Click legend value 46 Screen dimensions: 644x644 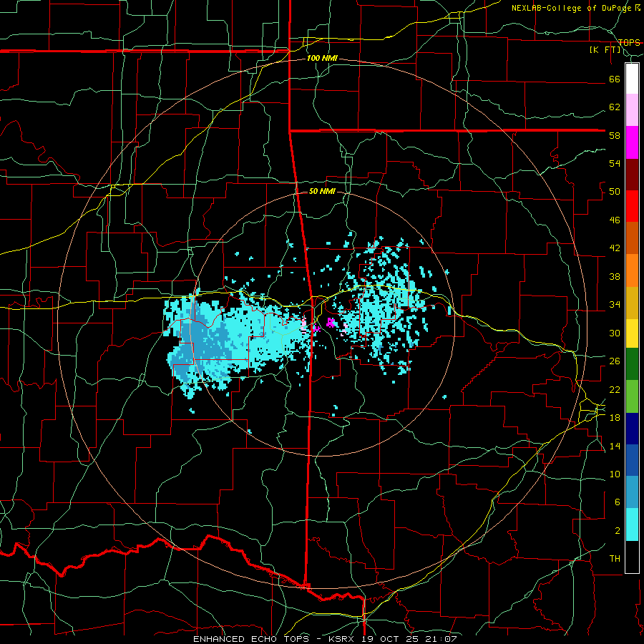pyautogui.click(x=615, y=220)
